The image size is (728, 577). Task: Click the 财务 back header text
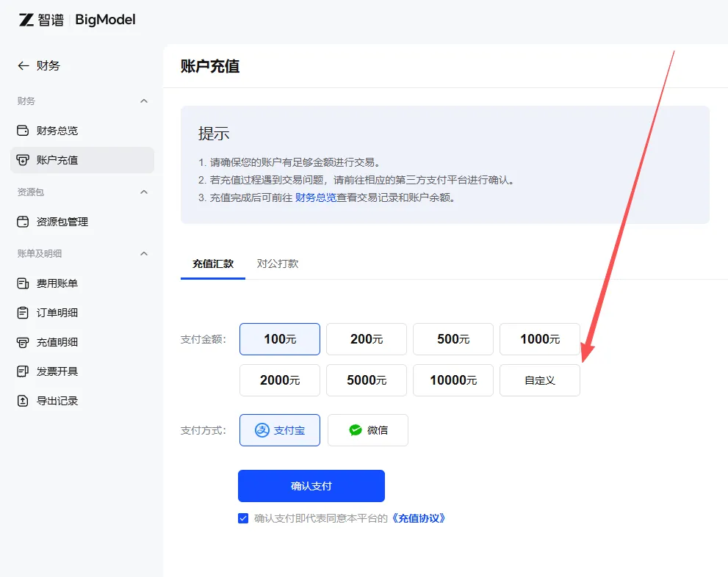click(x=48, y=66)
